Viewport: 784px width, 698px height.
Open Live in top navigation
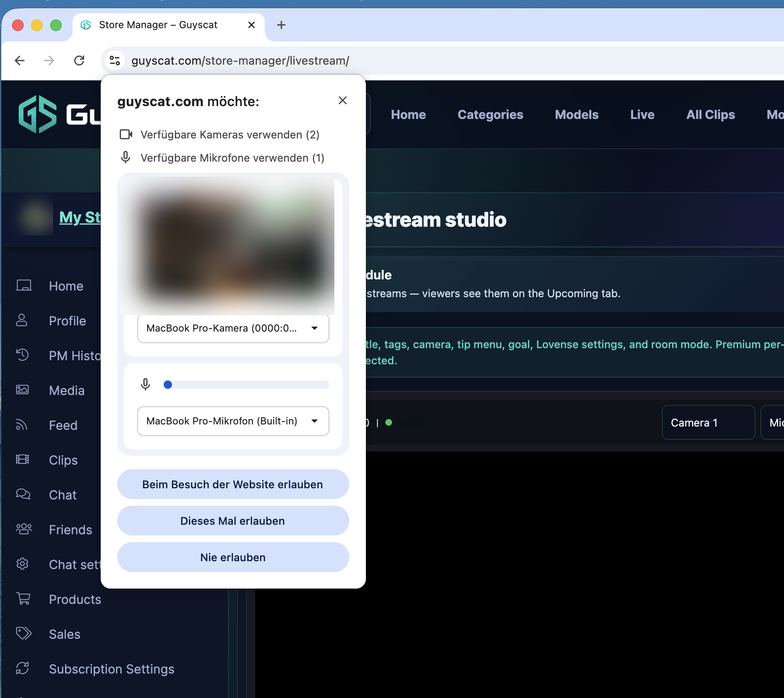(x=642, y=115)
